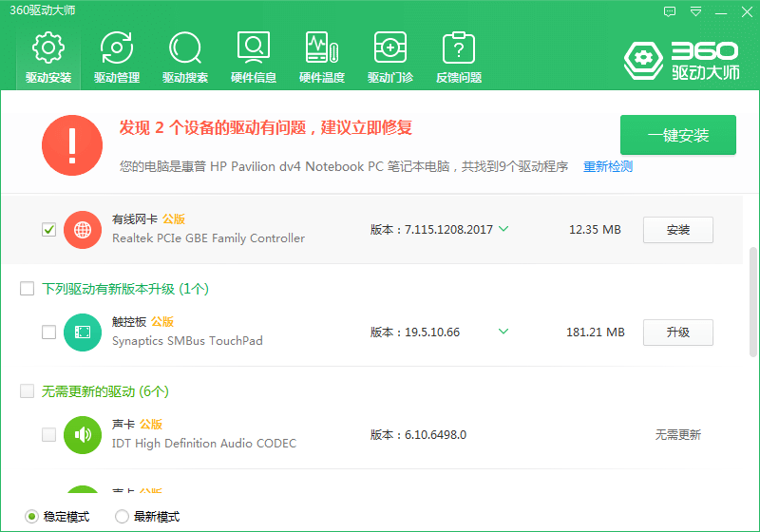
Task: Click the 公版 tag next to 有线网卡
Action: [174, 219]
